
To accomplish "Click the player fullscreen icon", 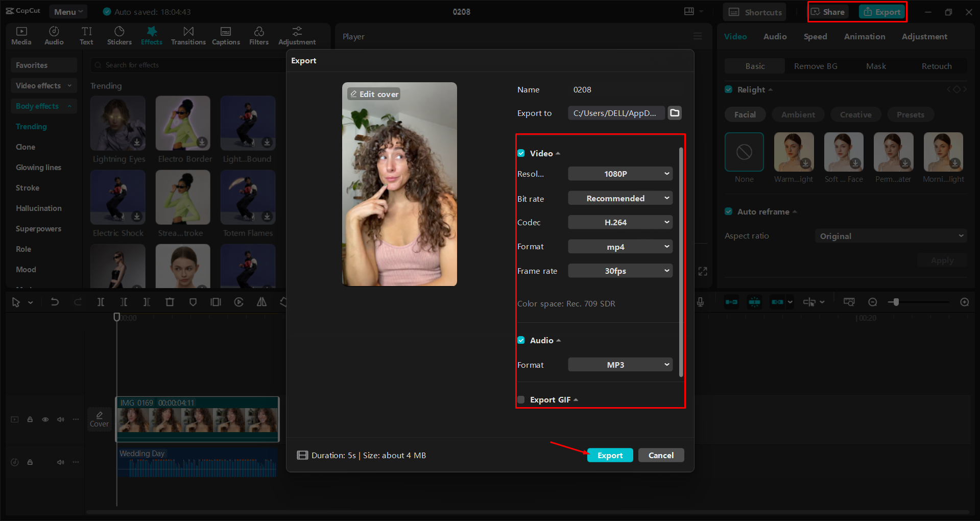I will (703, 271).
